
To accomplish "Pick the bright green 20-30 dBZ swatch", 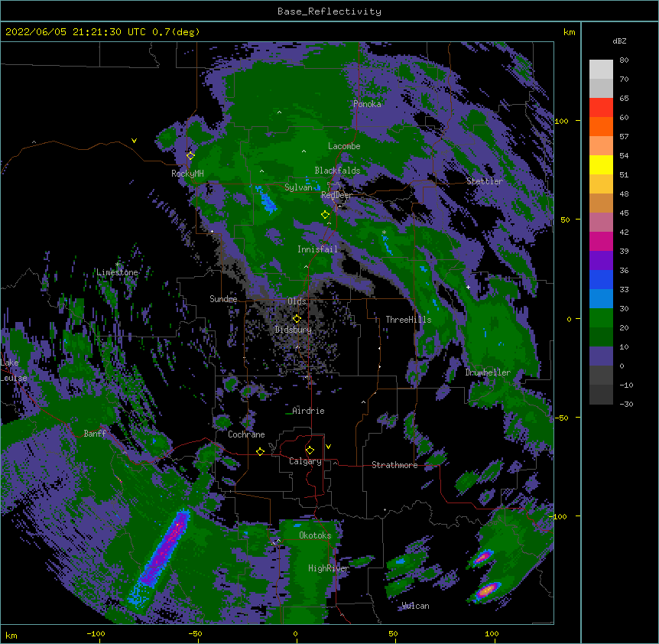I will pyautogui.click(x=601, y=318).
